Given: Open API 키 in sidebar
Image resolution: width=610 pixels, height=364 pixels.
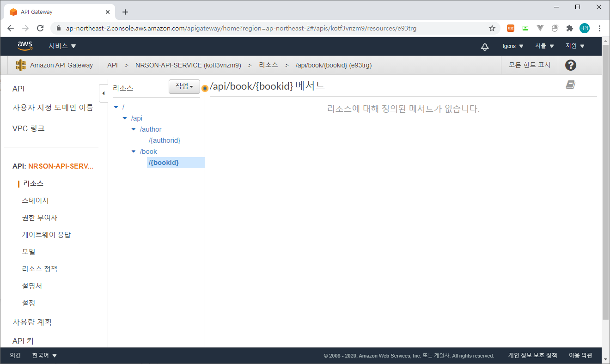Looking at the screenshot, I should tap(23, 341).
